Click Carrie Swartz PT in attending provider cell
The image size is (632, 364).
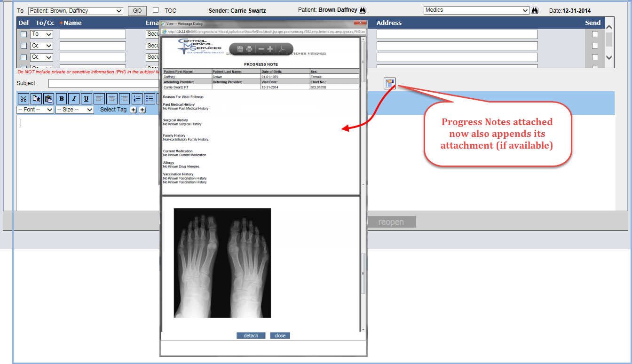tap(175, 87)
